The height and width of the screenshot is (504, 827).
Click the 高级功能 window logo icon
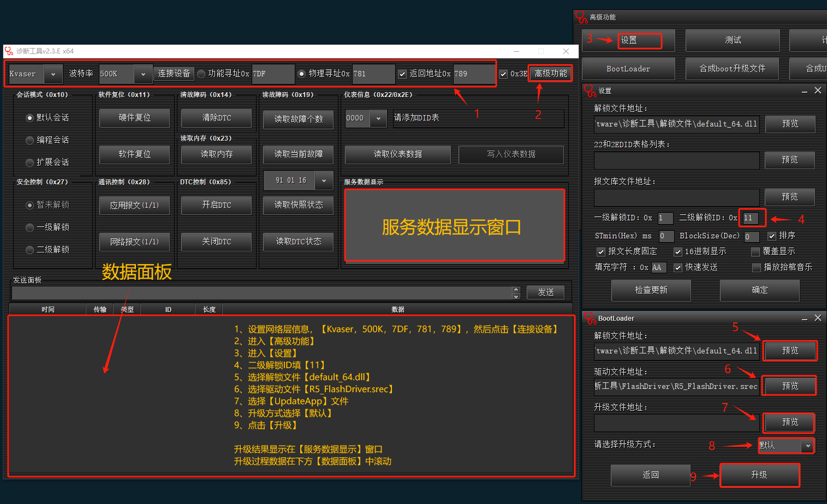pyautogui.click(x=581, y=17)
